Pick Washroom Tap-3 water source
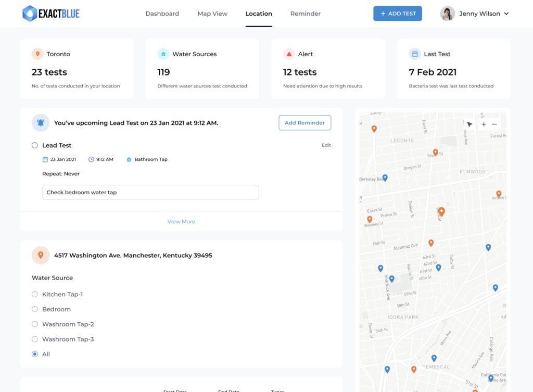 35,339
